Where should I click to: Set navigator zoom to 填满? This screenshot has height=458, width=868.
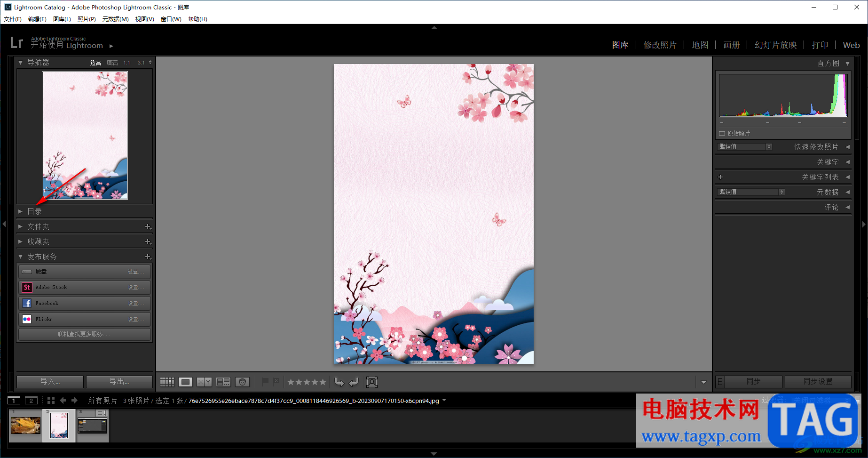coord(112,63)
